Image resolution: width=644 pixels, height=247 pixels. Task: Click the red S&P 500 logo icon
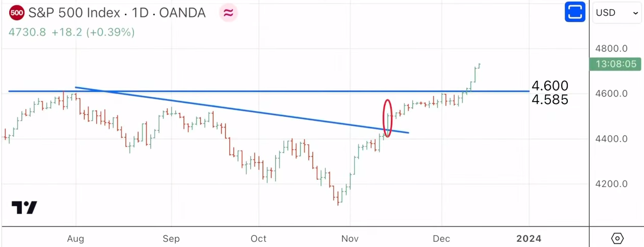[17, 13]
